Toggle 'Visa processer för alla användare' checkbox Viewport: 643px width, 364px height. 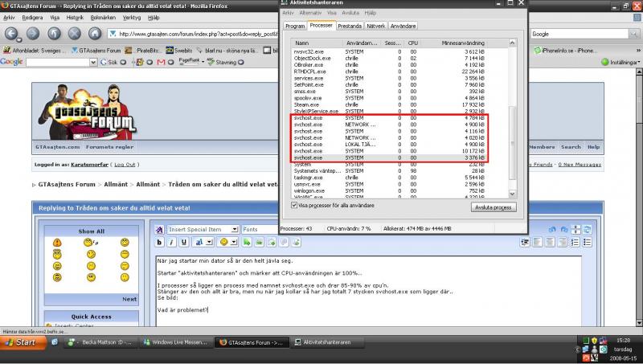coord(295,206)
